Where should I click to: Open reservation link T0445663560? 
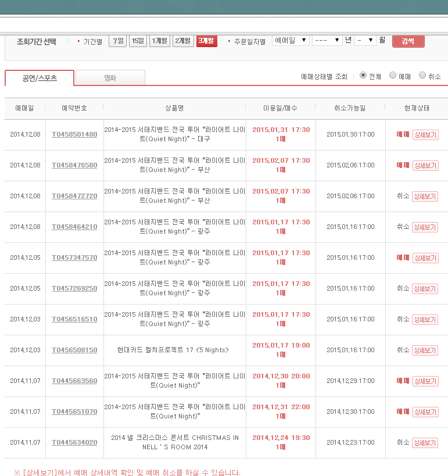74,381
